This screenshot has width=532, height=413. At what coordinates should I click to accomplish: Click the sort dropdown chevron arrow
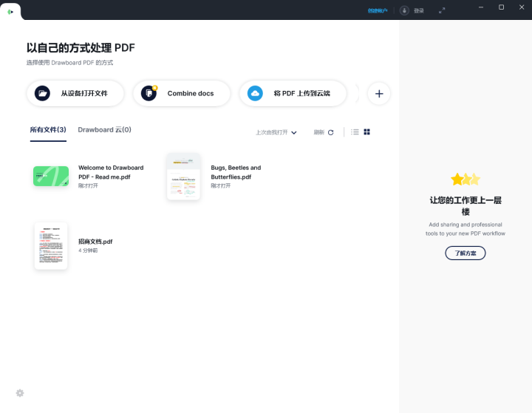pos(294,133)
